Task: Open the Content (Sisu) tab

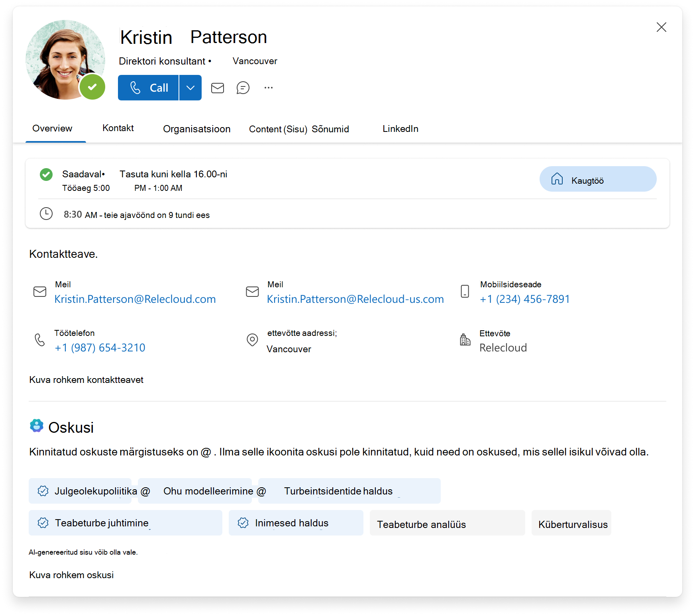Action: point(278,129)
